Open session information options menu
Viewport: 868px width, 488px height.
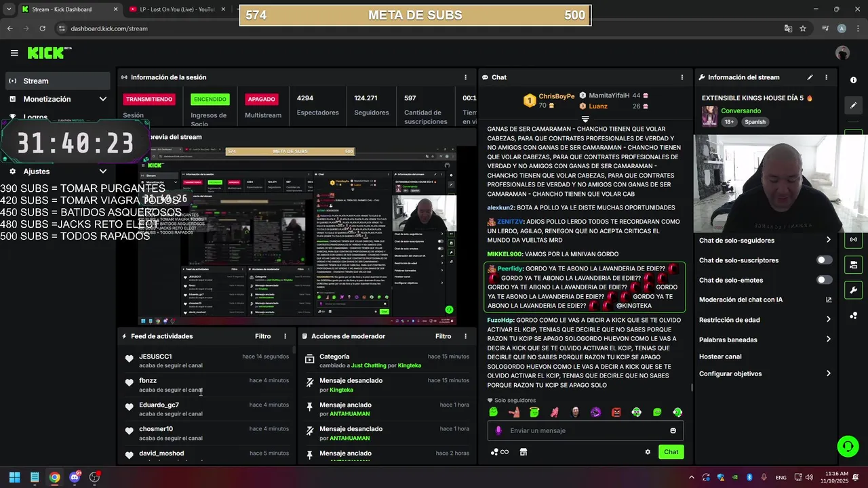click(465, 77)
